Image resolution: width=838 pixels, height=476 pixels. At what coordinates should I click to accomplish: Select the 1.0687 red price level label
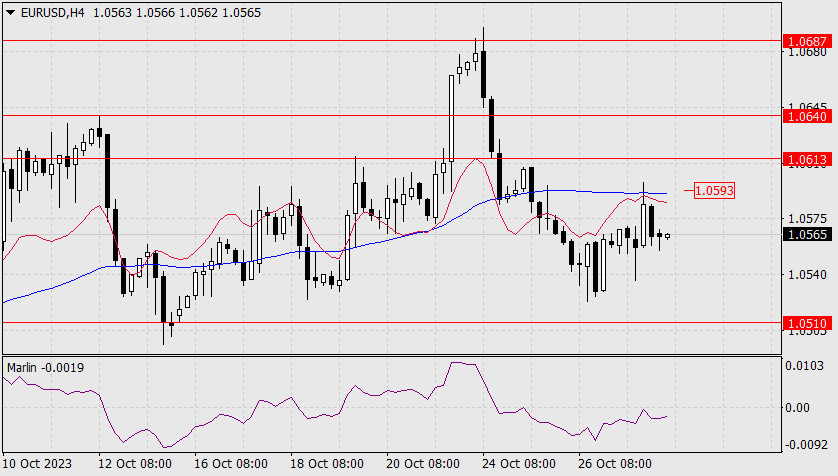tap(807, 41)
